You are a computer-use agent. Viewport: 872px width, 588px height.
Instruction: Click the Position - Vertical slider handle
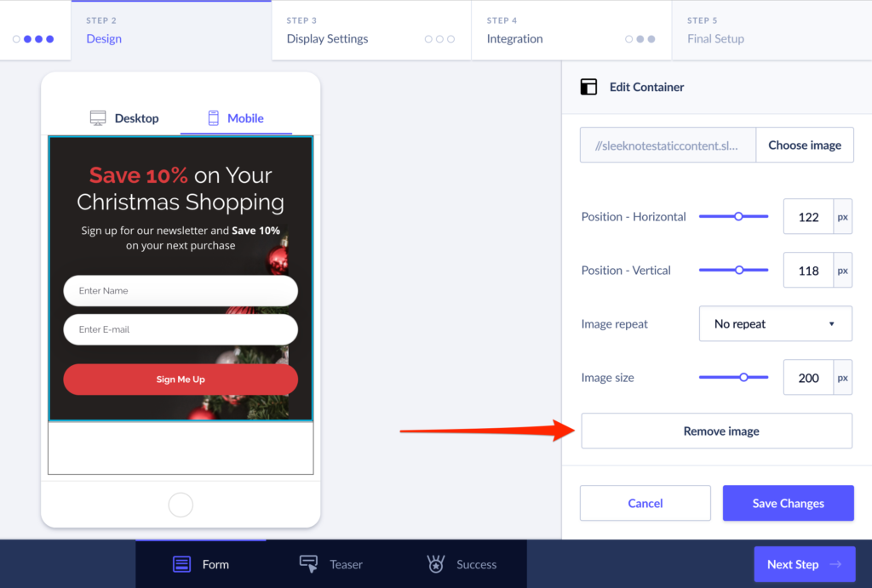coord(739,270)
